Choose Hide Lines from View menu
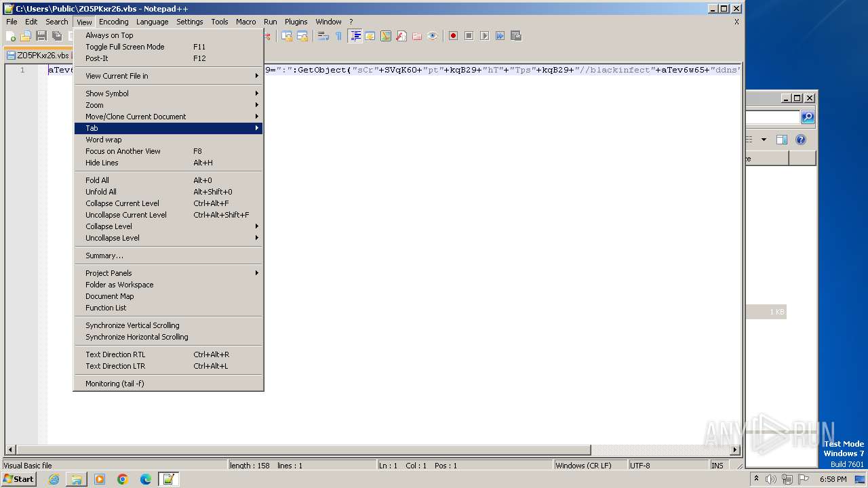Image resolution: width=868 pixels, height=488 pixels. pyautogui.click(x=168, y=163)
